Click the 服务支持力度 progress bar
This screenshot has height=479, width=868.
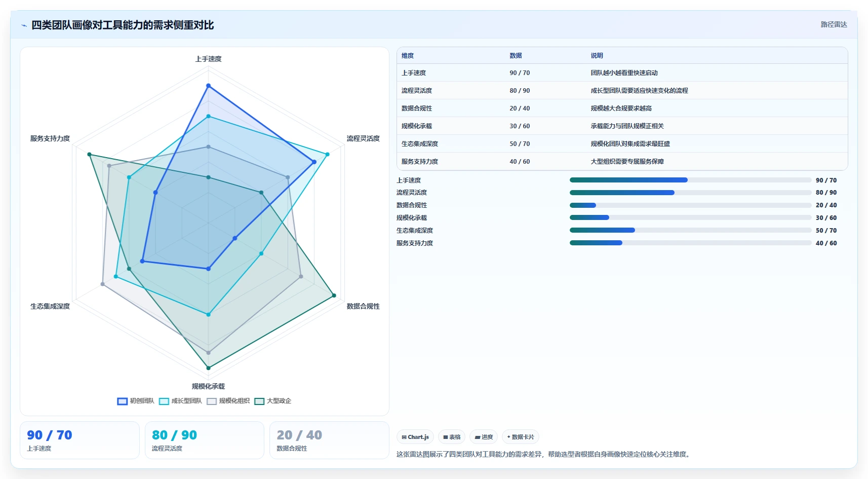tap(690, 243)
